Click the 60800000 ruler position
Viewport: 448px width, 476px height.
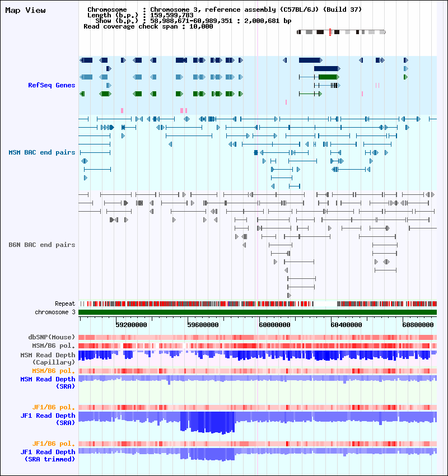pyautogui.click(x=418, y=325)
